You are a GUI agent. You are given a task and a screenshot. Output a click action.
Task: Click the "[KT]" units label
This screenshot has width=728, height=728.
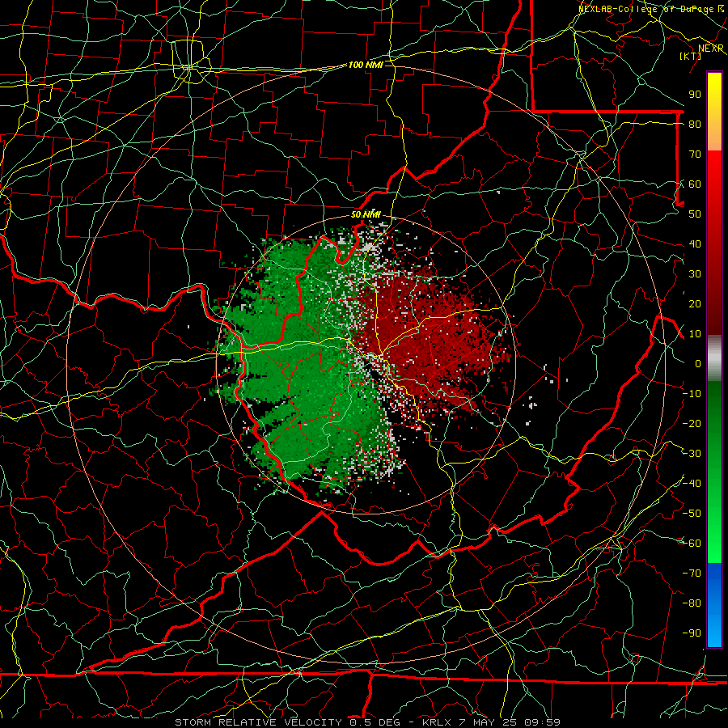[691, 56]
